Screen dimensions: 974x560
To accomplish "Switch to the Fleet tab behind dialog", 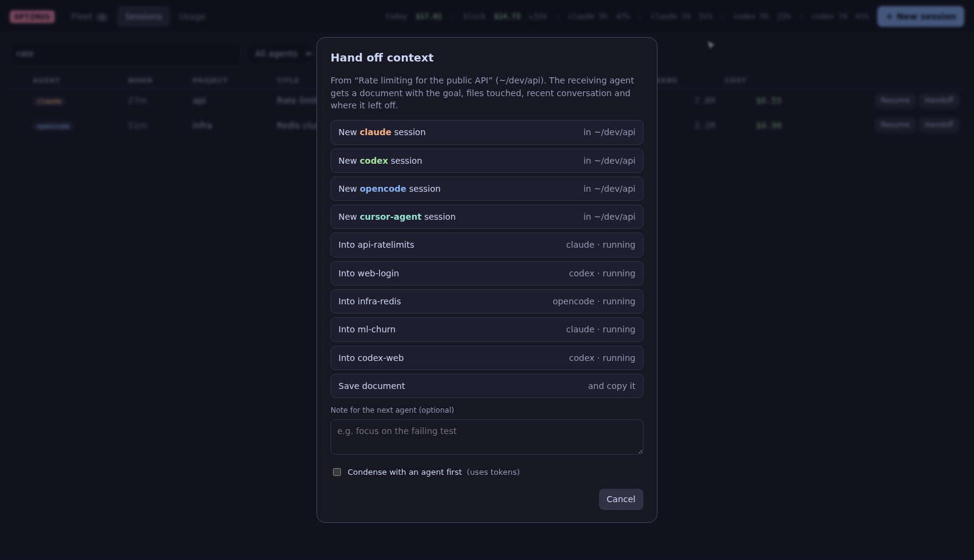I will [x=89, y=16].
